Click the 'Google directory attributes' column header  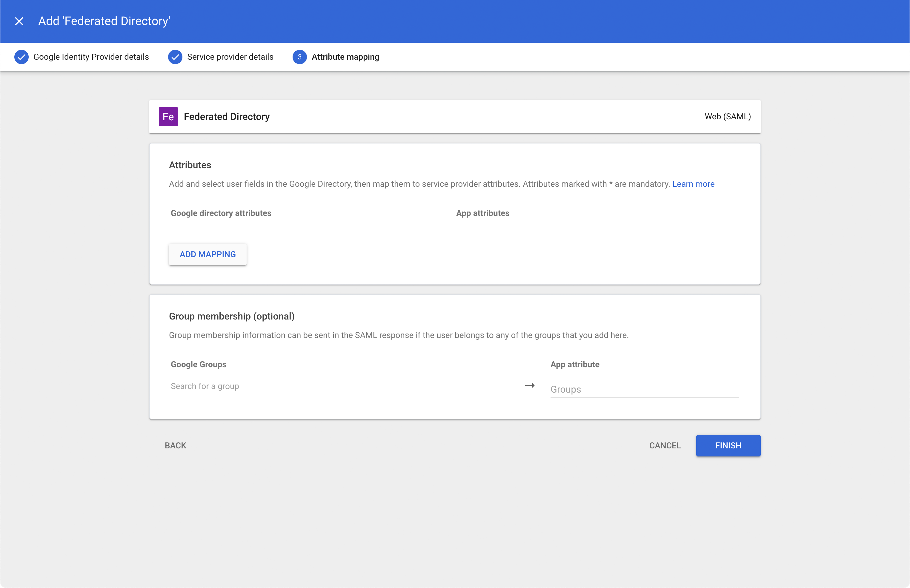221,213
